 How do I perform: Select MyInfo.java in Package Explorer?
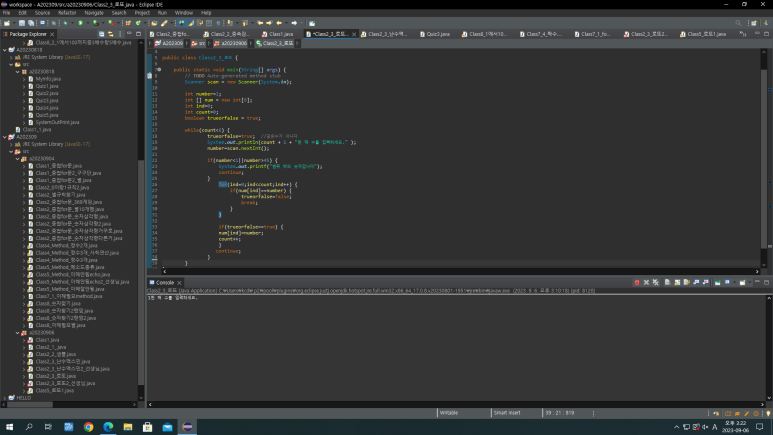click(x=48, y=79)
